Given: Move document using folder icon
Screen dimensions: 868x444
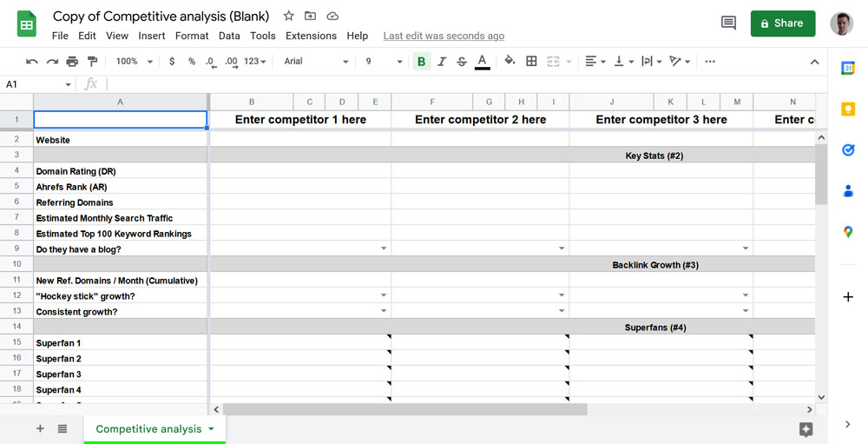Looking at the screenshot, I should 310,17.
